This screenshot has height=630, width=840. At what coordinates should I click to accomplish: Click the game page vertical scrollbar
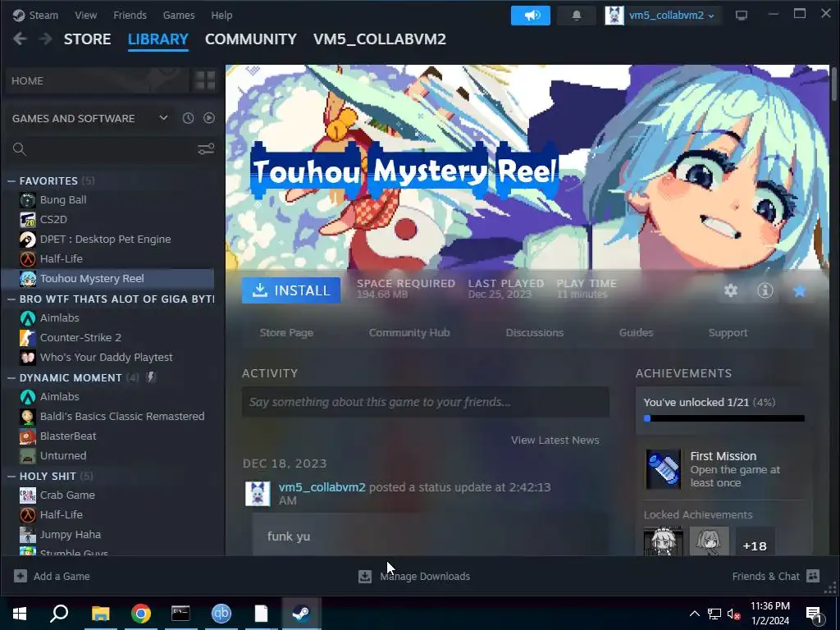click(x=834, y=83)
